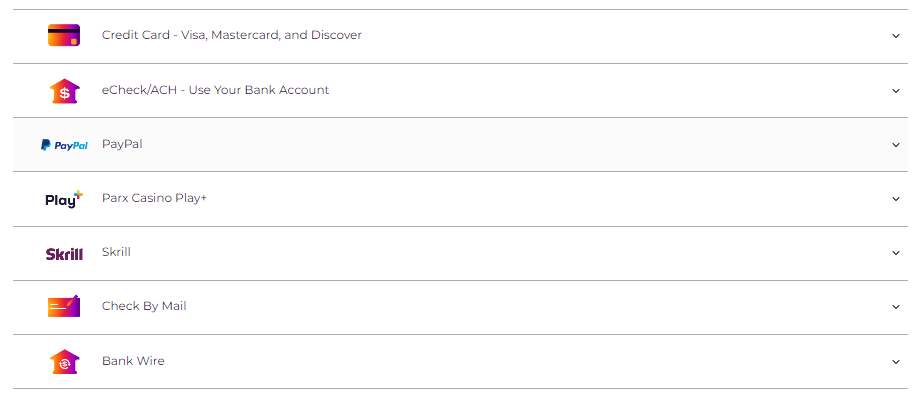Screen dimensions: 921x401
Task: Click the Skrill logo
Action: 64,254
